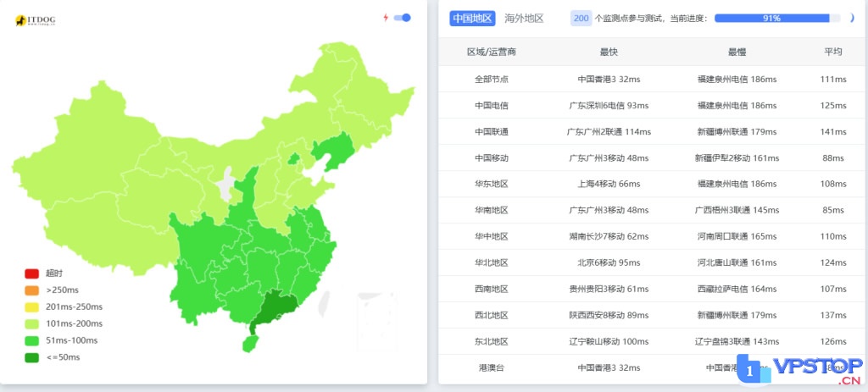This screenshot has width=868, height=392.
Task: Select the 东北地区 row label
Action: 492,342
